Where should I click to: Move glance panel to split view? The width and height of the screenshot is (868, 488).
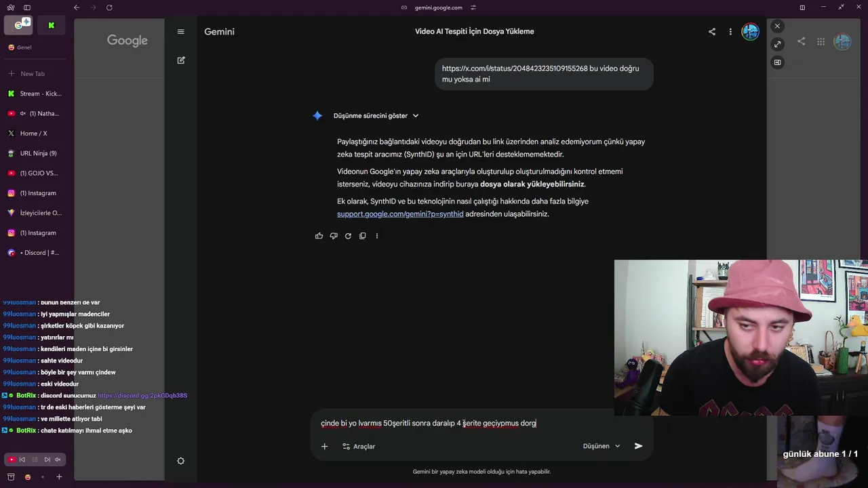coord(777,62)
